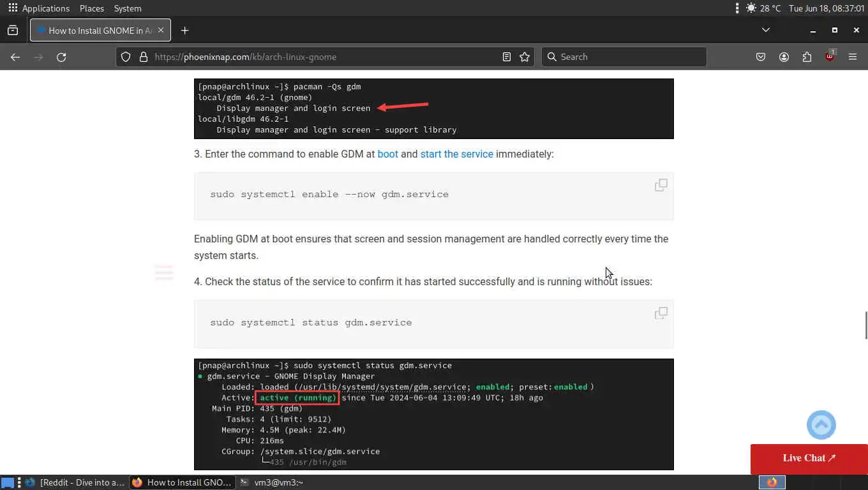
Task: Focus the browser Search box
Action: coord(624,57)
